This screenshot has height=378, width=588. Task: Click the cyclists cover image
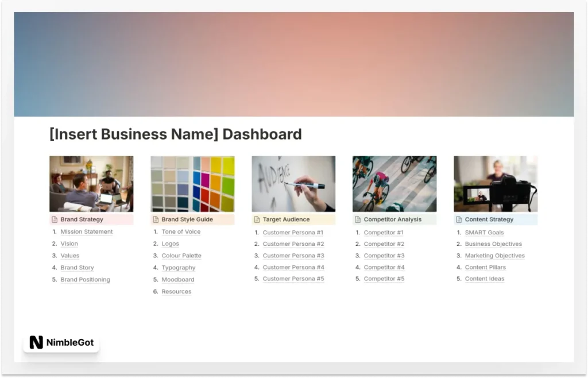(x=394, y=184)
